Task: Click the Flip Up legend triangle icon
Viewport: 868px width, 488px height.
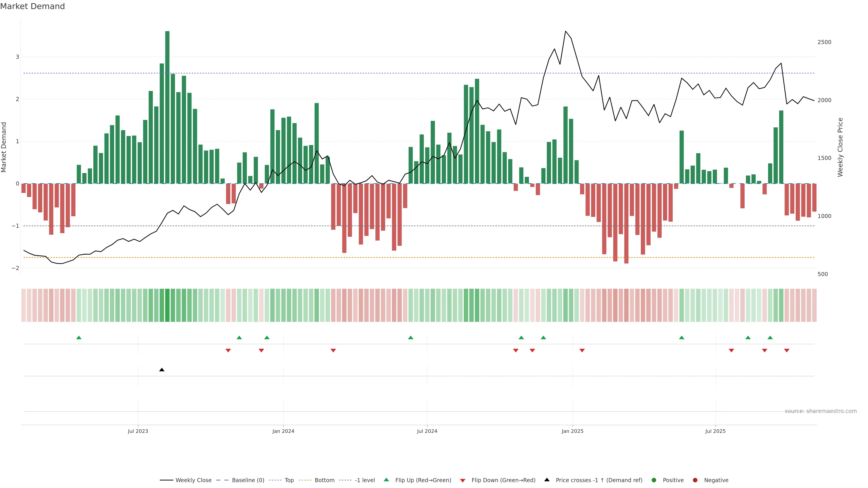Action: [387, 480]
